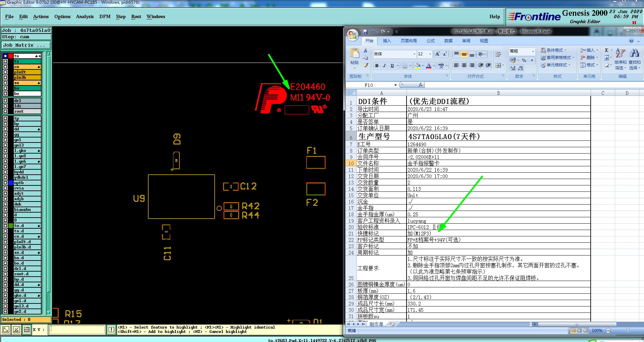Open the font name dropdown showing 宋体
Viewport: 644px width, 342px height.
point(414,54)
